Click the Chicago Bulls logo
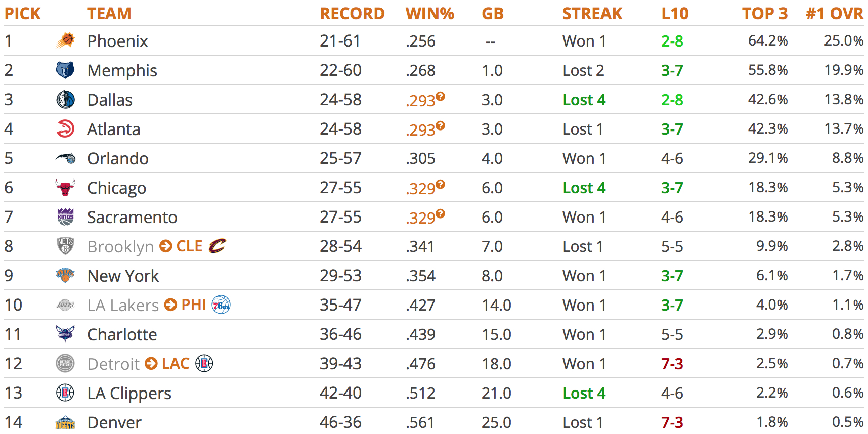 pos(65,187)
